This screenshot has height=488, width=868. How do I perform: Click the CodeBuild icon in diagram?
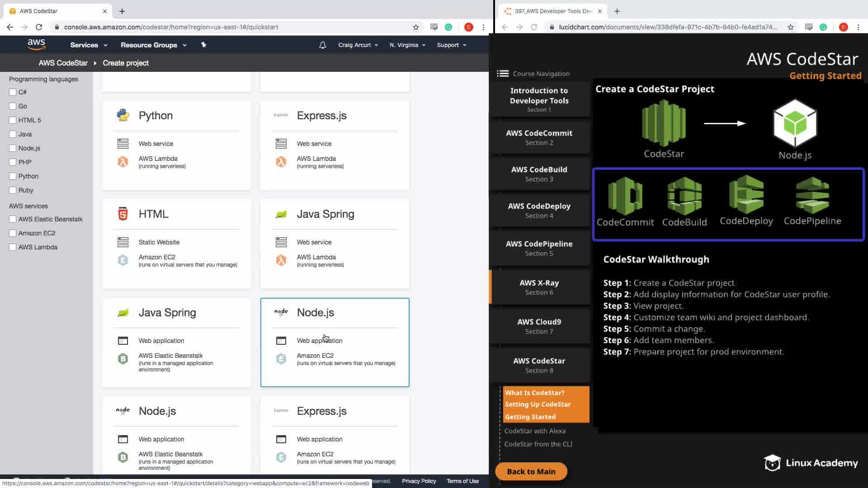[x=684, y=197]
